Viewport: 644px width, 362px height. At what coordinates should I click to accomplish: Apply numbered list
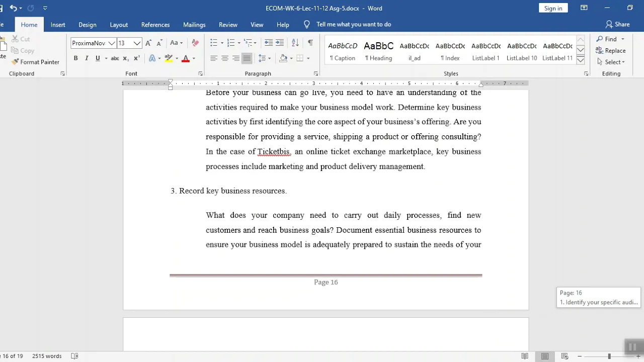[x=230, y=43]
